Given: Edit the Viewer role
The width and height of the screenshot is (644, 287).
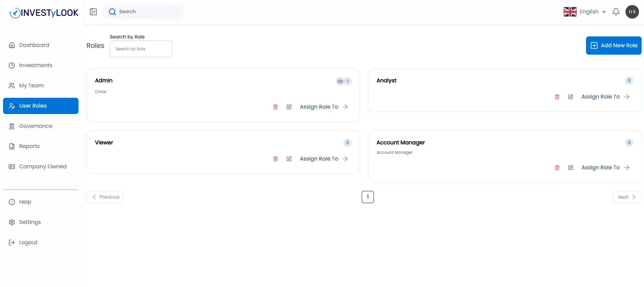Looking at the screenshot, I should coord(289,159).
